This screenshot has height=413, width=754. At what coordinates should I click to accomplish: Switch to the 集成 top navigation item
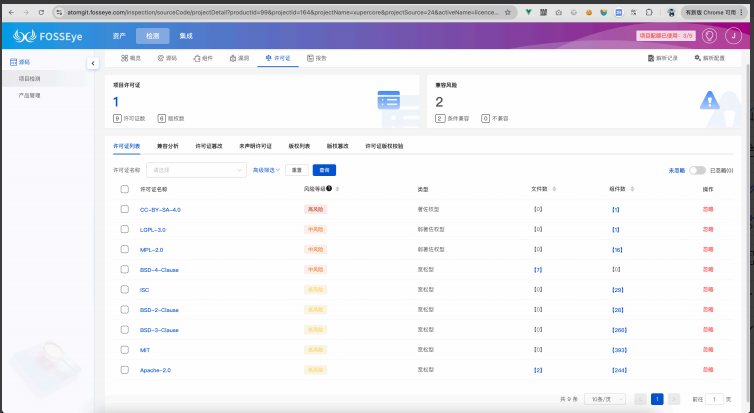[186, 36]
